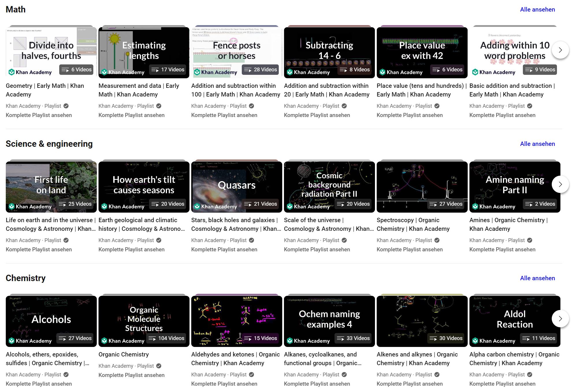
Task: Open How earth's tilt causes seasons thumbnail
Action: 144,187
